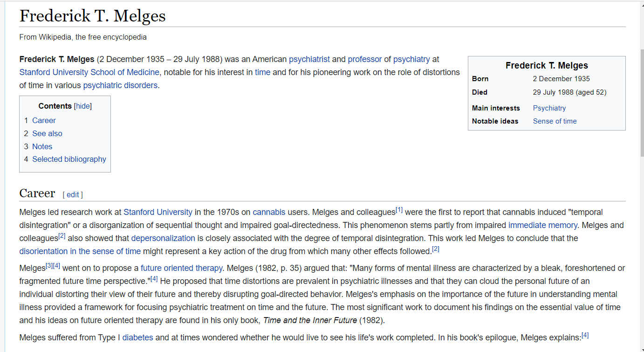Screen dimensions: 644x352
Task: Click the 'Career' section heading
Action: 37,193
